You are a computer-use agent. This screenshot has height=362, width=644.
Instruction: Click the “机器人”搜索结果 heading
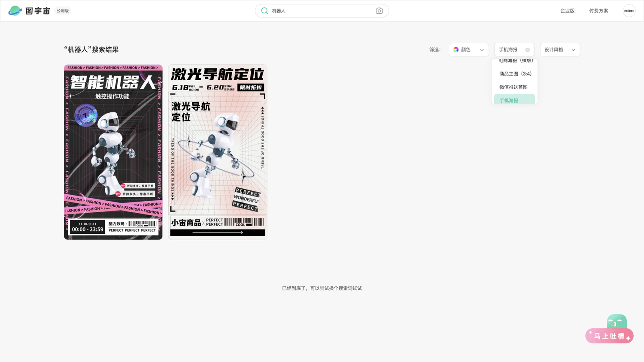click(91, 50)
